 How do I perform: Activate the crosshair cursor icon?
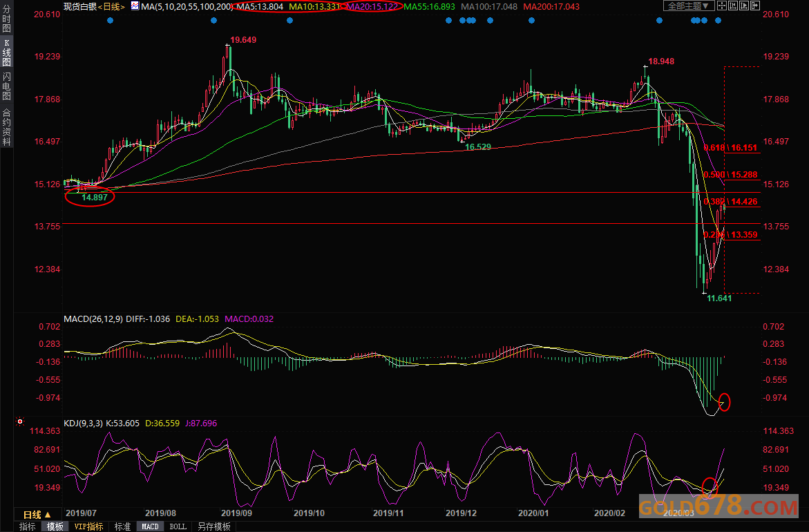pyautogui.click(x=721, y=6)
